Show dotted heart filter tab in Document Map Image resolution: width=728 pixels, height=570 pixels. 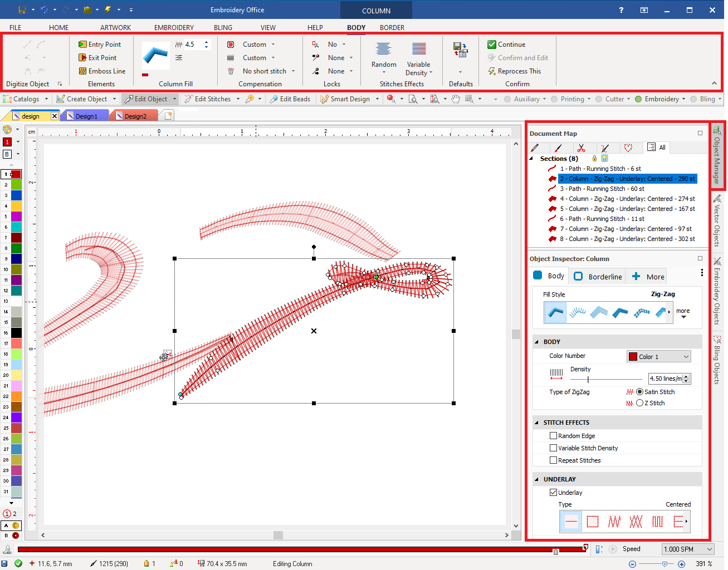628,148
